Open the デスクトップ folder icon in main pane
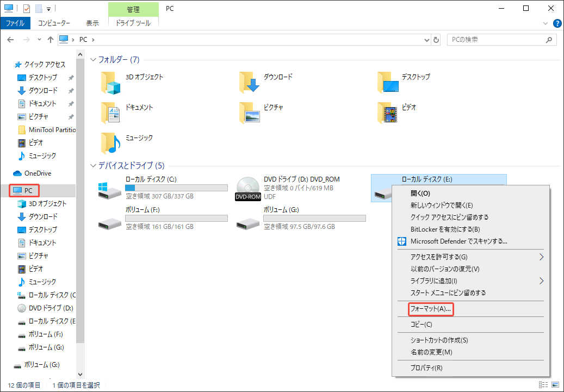Screen dimensions: 564x392 click(x=388, y=82)
